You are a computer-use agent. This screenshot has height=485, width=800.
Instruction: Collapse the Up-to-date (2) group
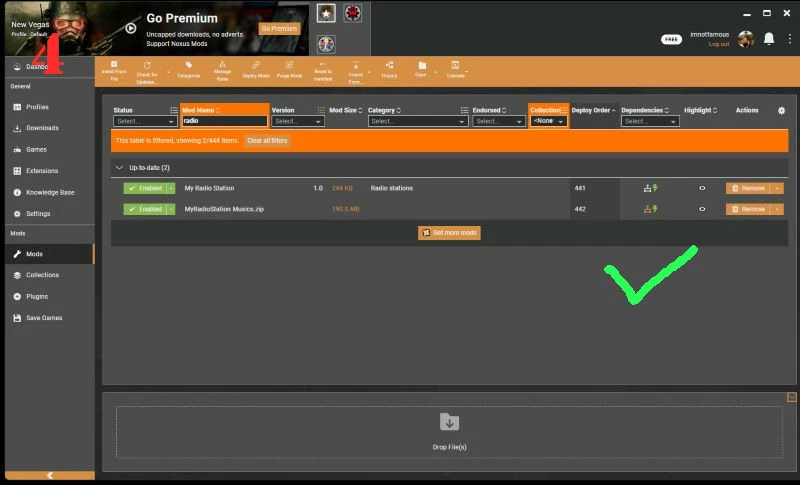tap(119, 168)
